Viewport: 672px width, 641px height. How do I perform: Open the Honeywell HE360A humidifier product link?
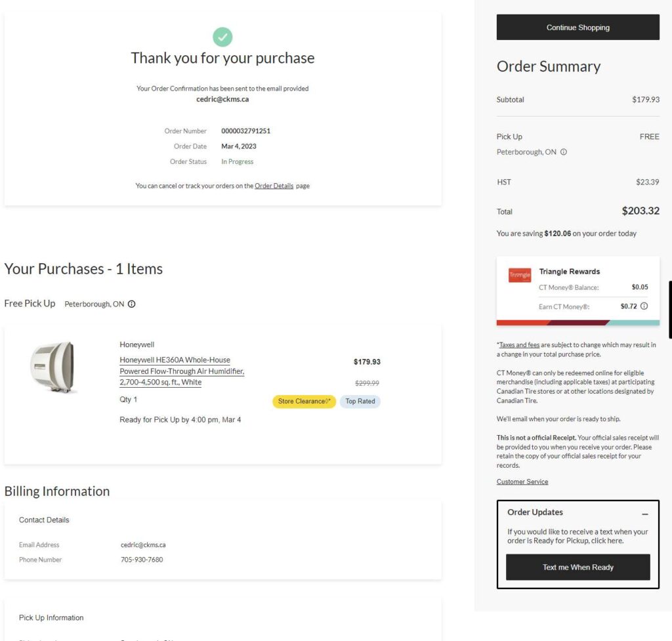(182, 371)
